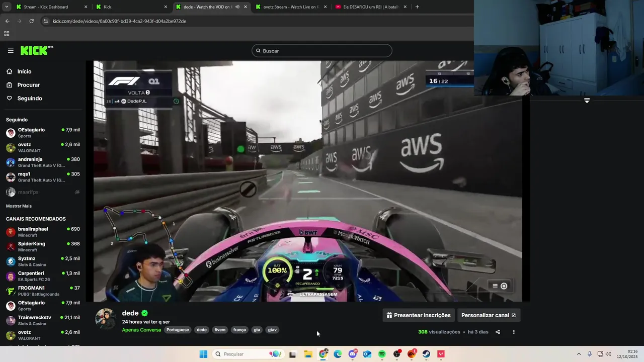Screen dimensions: 644x362
Task: Open Trainwreckstv recommended channel
Action: pyautogui.click(x=43, y=320)
